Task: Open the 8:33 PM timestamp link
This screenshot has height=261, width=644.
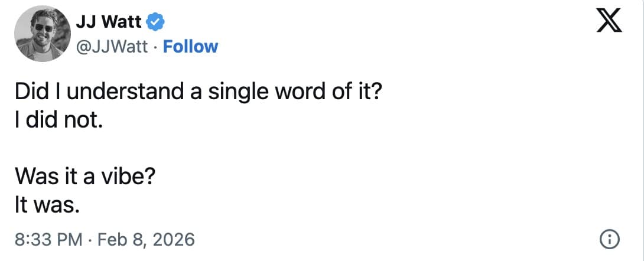Action: 48,239
